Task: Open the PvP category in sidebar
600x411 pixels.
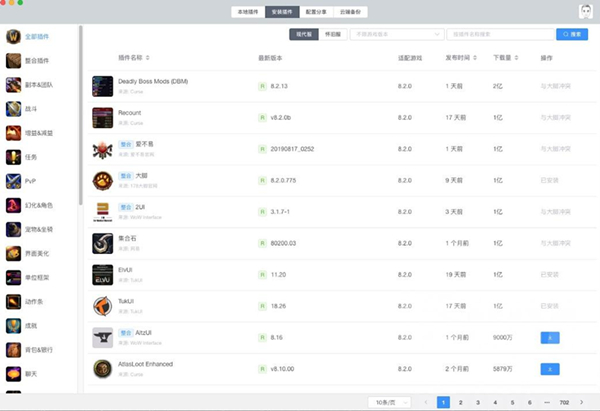Action: tap(30, 180)
